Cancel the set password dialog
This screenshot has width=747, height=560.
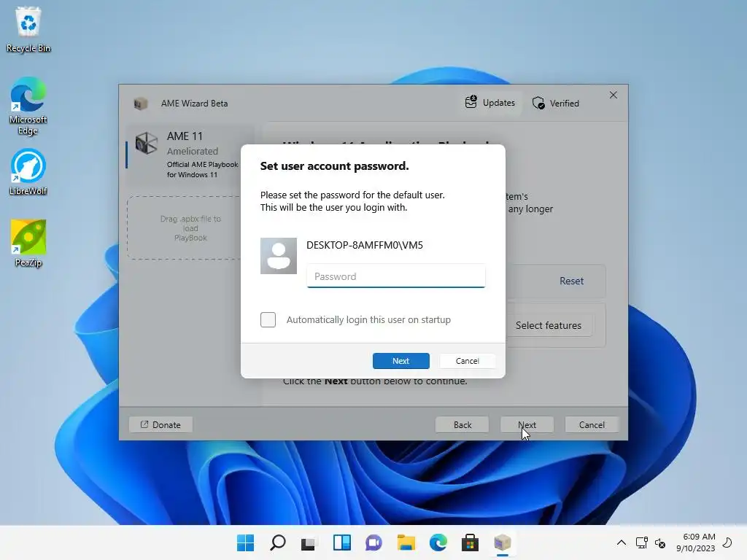[468, 361]
